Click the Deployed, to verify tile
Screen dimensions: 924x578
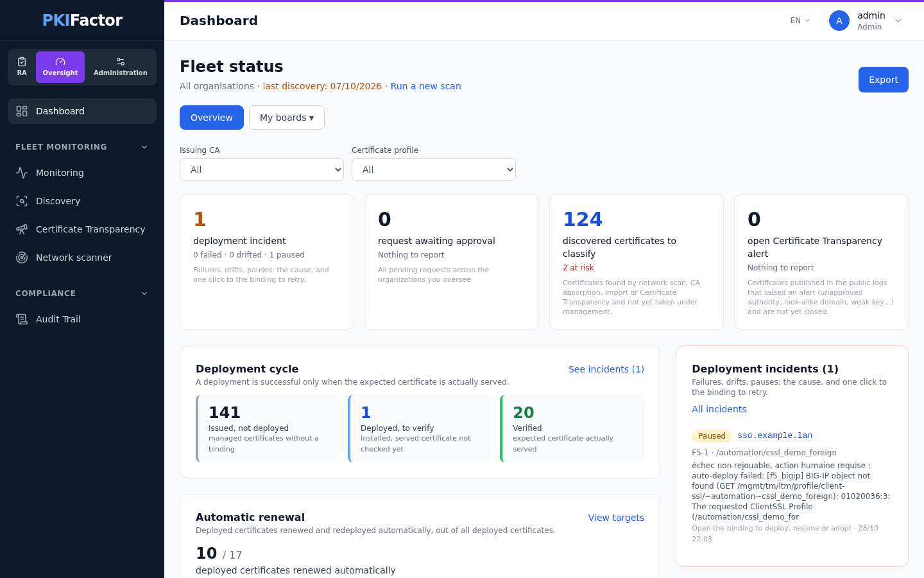(x=420, y=428)
